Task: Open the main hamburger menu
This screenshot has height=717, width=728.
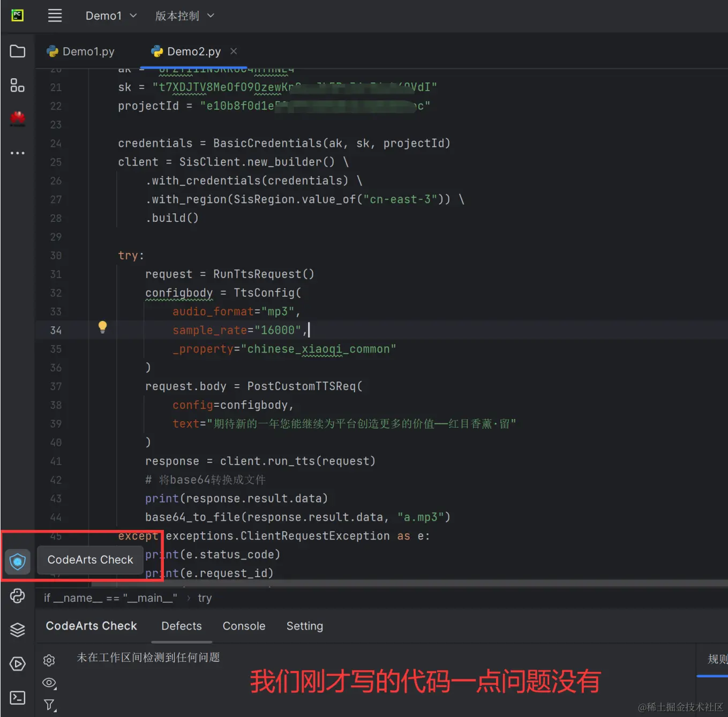Action: [55, 16]
